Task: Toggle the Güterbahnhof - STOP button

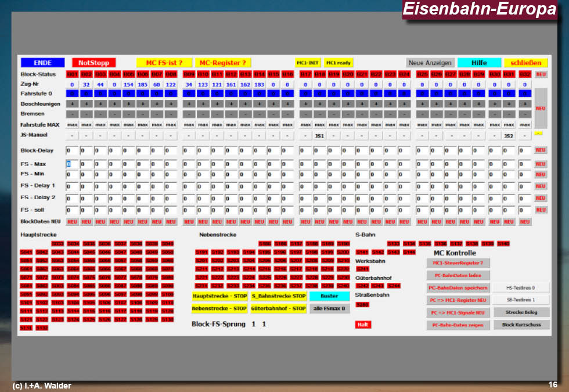Action: point(278,309)
